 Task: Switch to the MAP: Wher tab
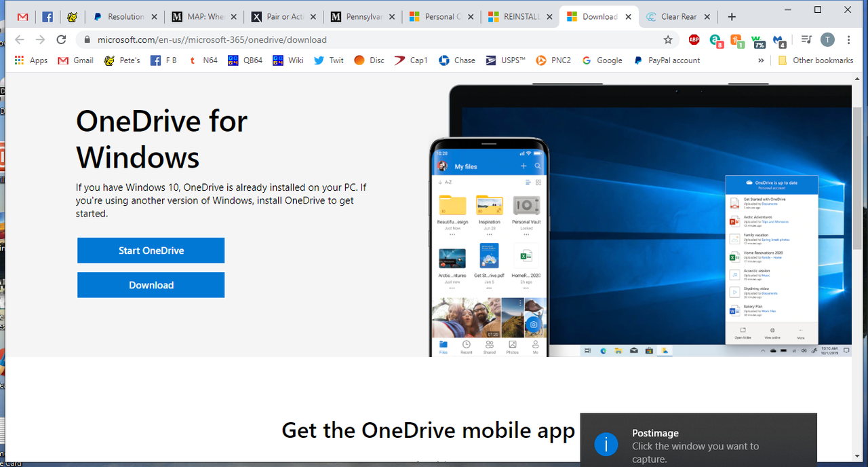tap(204, 17)
